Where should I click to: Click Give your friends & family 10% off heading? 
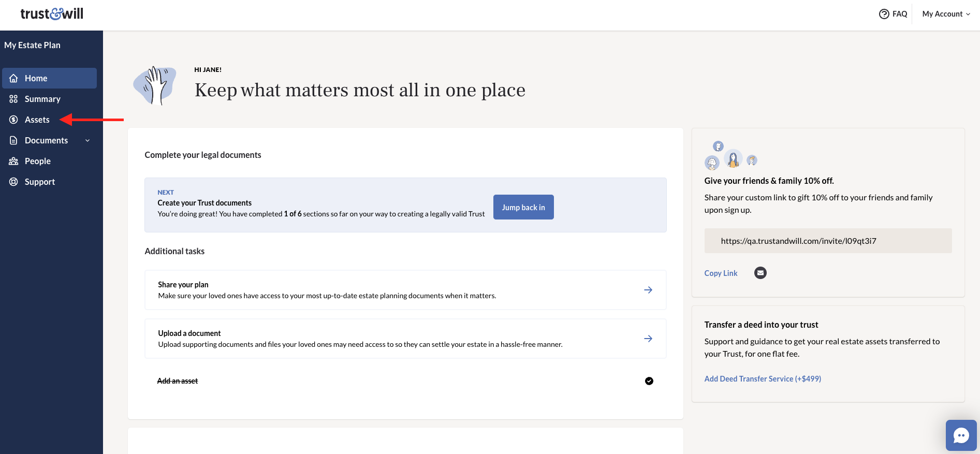point(769,181)
